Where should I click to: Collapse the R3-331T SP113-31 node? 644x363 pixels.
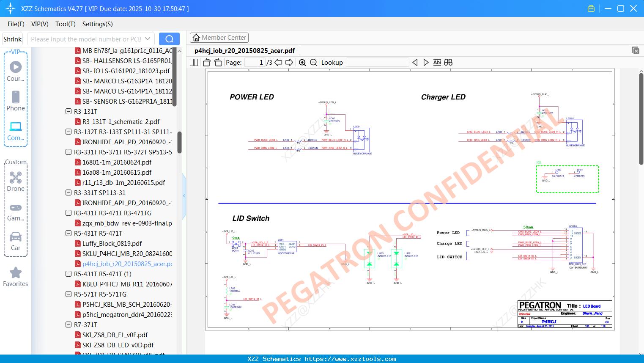click(x=69, y=193)
